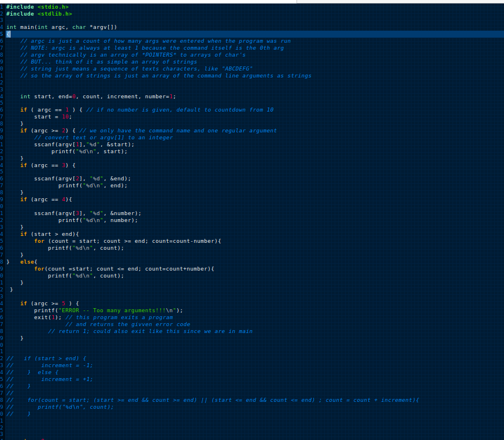Click line number 4 in the gutter
Viewport: 504px width, 440px height.
3,27
